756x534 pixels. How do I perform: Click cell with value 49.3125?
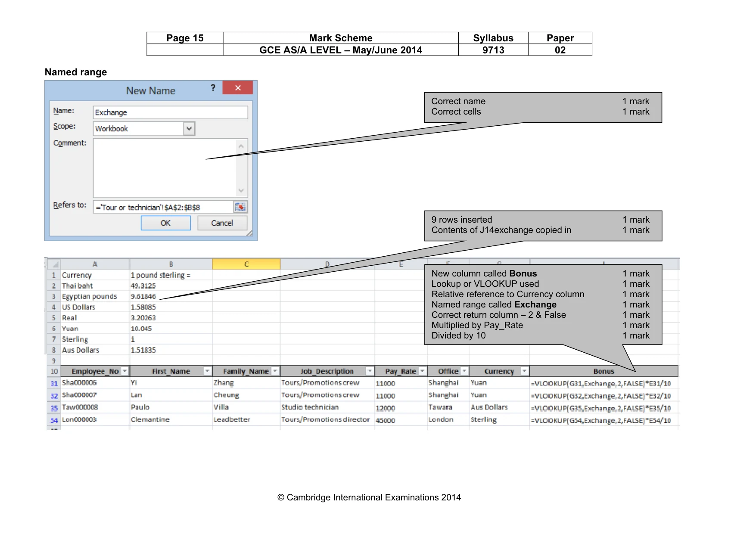pos(171,286)
